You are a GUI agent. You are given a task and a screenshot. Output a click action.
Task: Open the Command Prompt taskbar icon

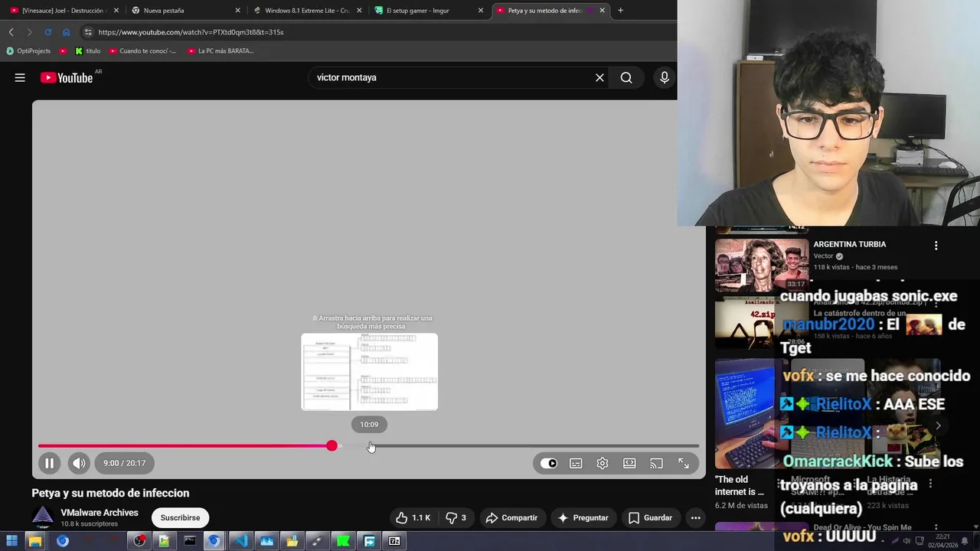(190, 541)
